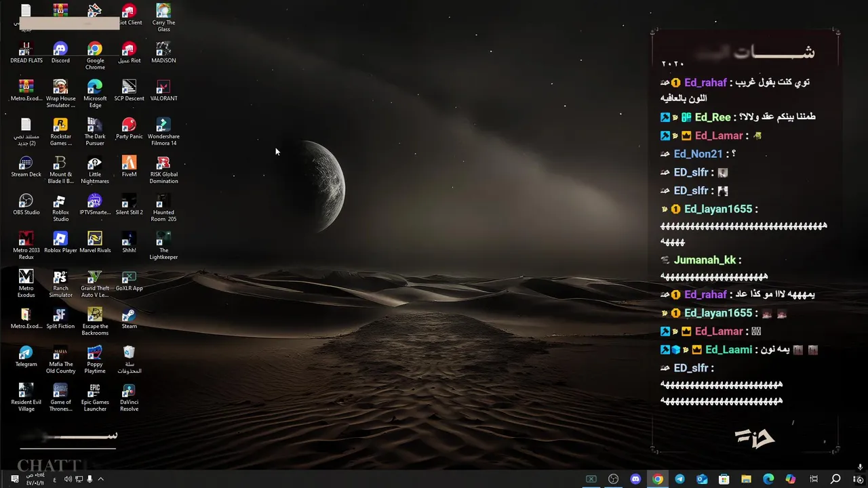Select the Metro 2033 Redux icon

point(26,245)
